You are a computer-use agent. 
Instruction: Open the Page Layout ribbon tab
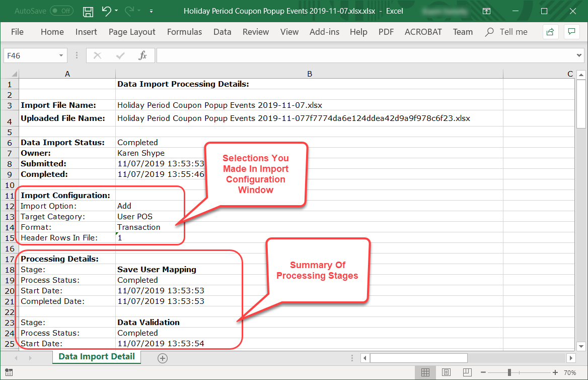tap(132, 32)
